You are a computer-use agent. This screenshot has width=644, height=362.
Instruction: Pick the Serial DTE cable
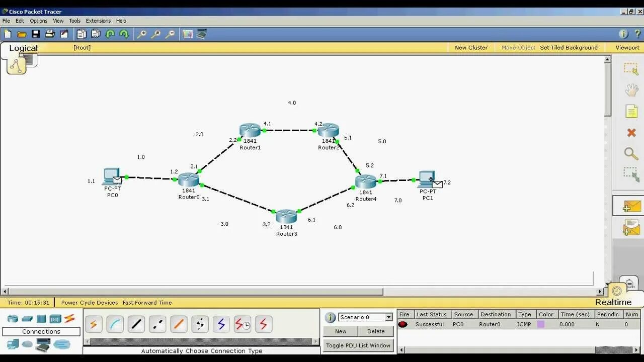pos(264,324)
